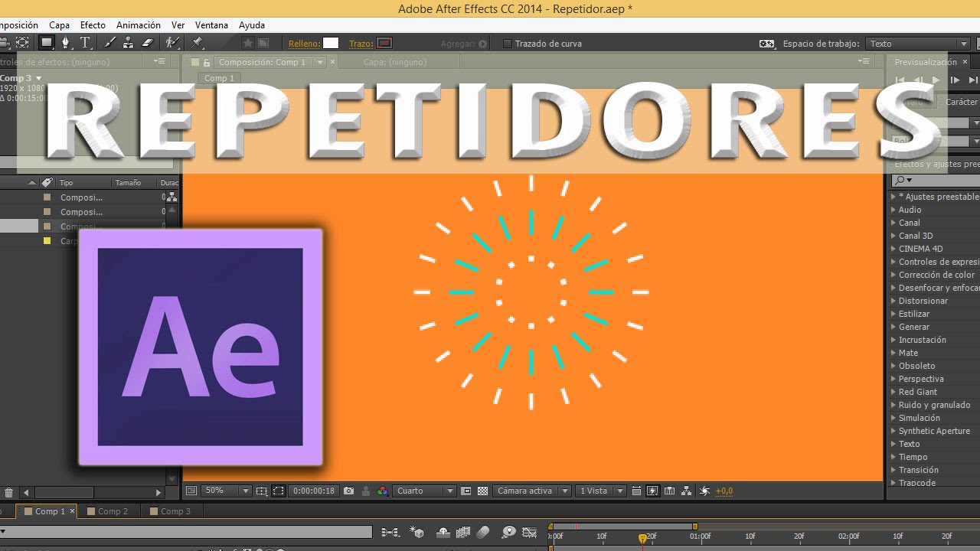
Task: Click the next frame preview button
Action: [954, 80]
